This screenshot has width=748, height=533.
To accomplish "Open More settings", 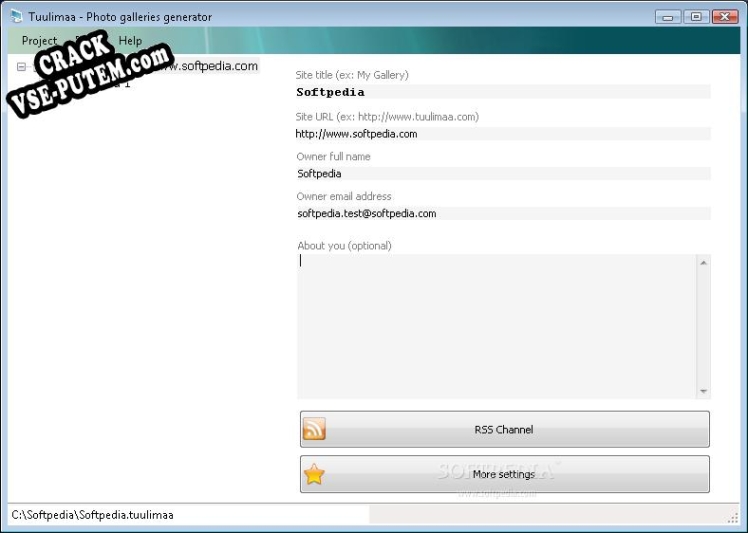I will click(x=505, y=474).
